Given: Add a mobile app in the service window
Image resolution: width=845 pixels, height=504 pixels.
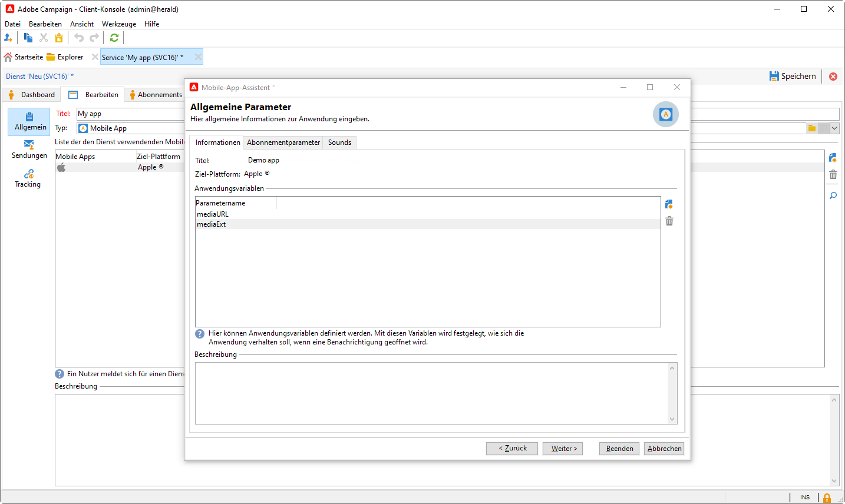Looking at the screenshot, I should coord(833,158).
